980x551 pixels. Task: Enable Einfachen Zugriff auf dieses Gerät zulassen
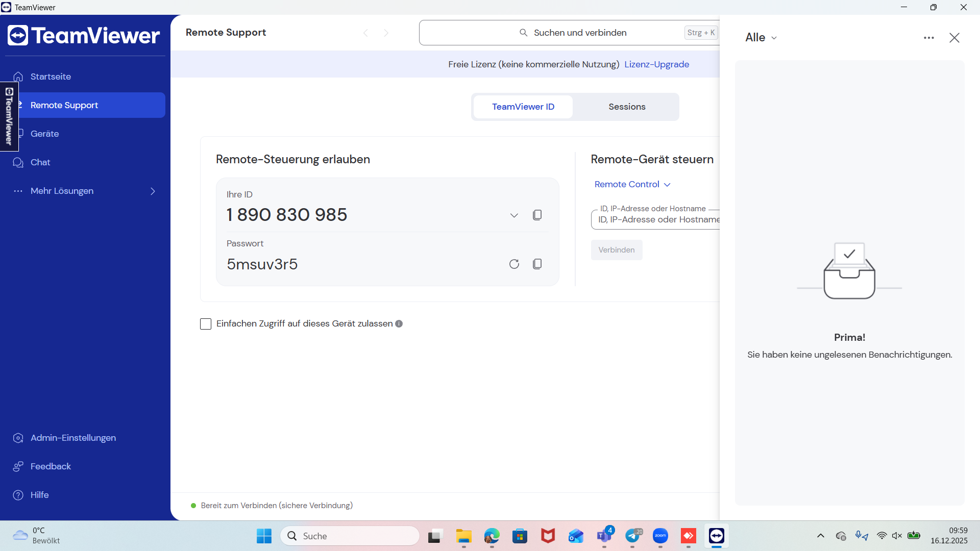(206, 324)
